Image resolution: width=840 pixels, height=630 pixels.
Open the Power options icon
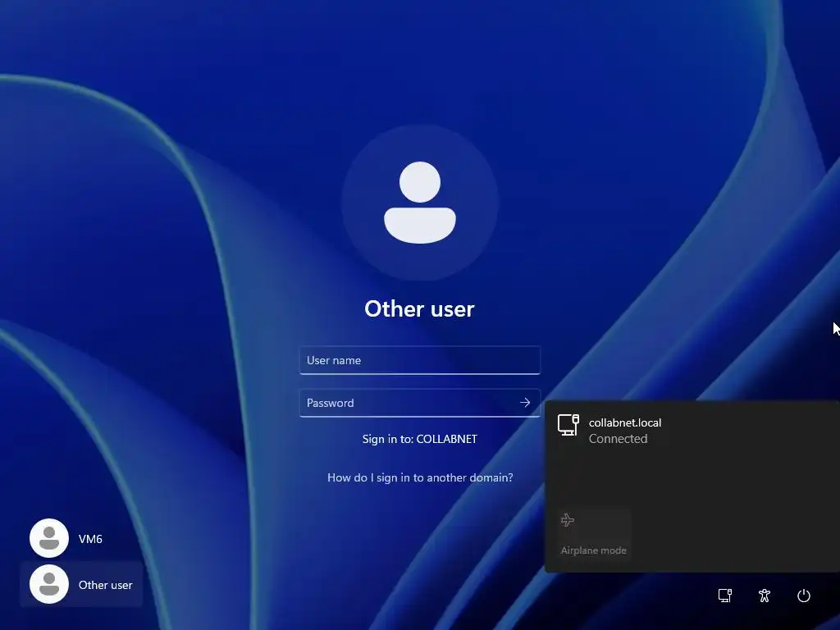[804, 596]
